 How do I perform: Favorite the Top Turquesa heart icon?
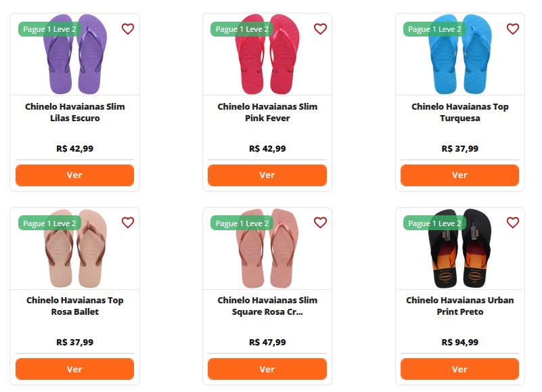513,29
